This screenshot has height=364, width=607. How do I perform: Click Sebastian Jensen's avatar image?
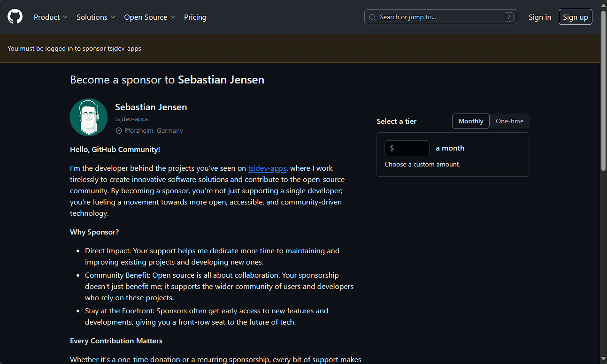[89, 117]
